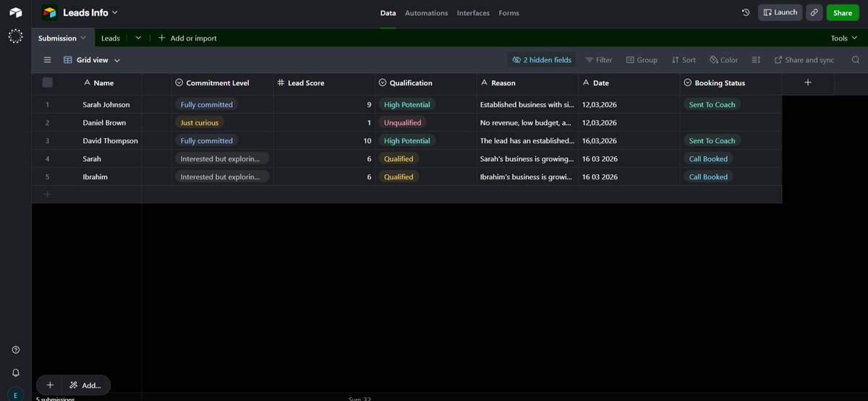
Task: Select Daniel Brown's Lead Score of 1
Action: (324, 122)
